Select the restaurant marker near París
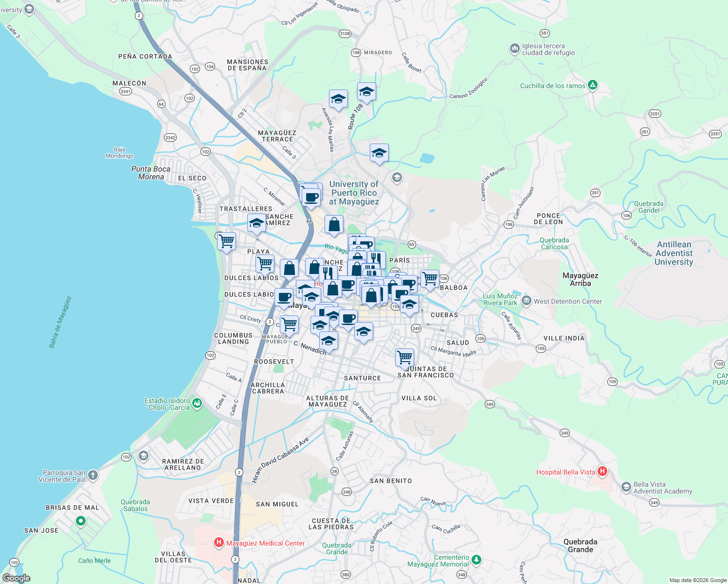 pos(376,259)
